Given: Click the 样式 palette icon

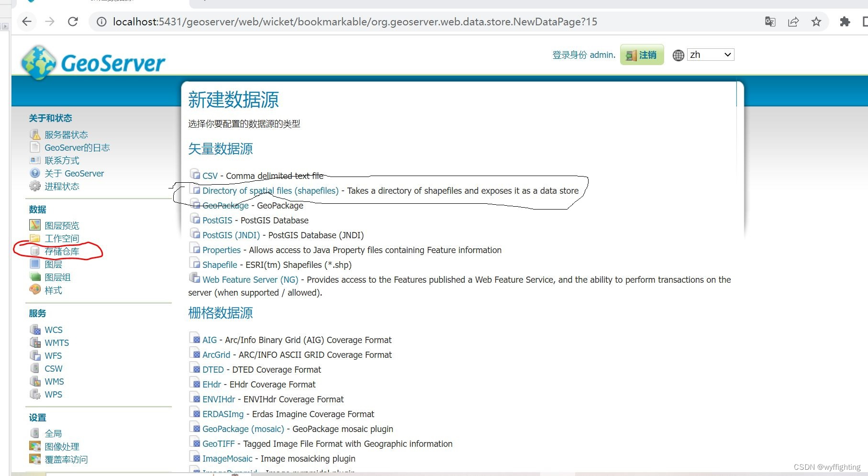Looking at the screenshot, I should click(x=35, y=290).
